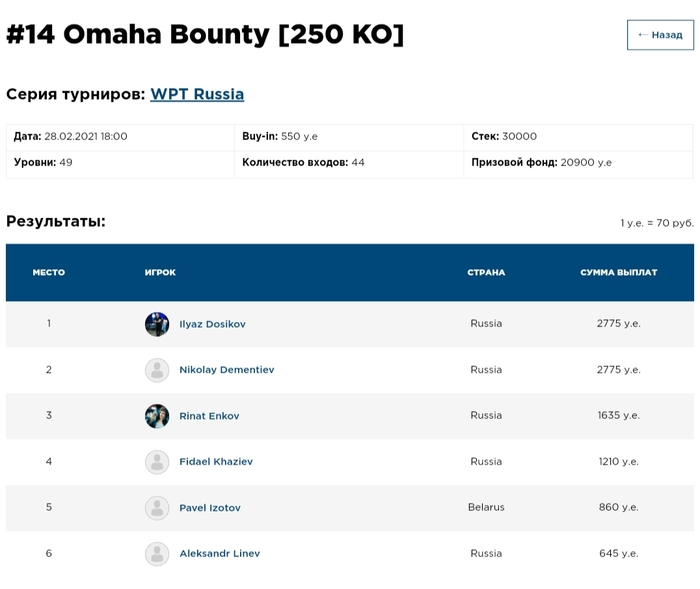700x589 pixels.
Task: Open Aleksandr Linev player profile link
Action: pyautogui.click(x=220, y=554)
